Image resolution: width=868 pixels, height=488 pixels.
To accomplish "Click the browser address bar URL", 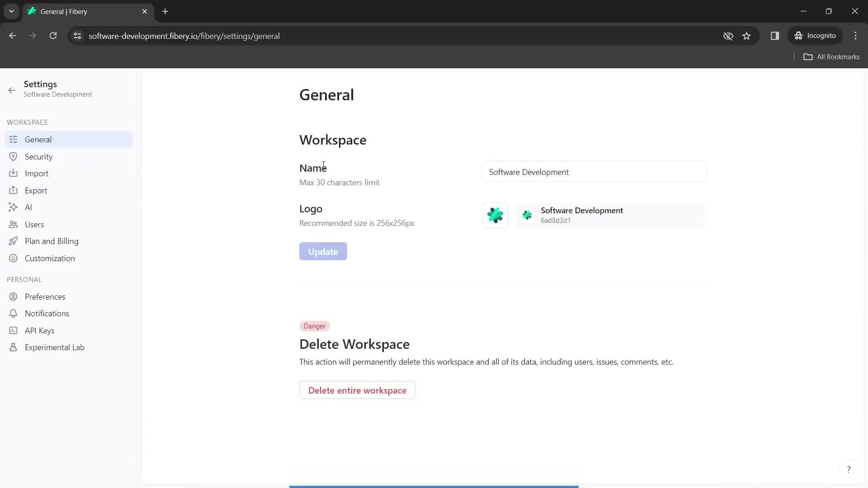I will tap(184, 36).
